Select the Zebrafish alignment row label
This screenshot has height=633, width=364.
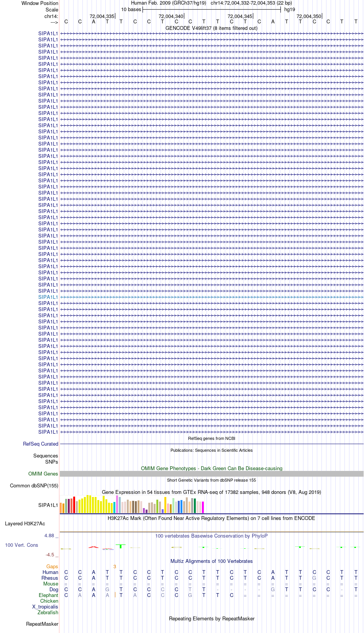pos(48,613)
